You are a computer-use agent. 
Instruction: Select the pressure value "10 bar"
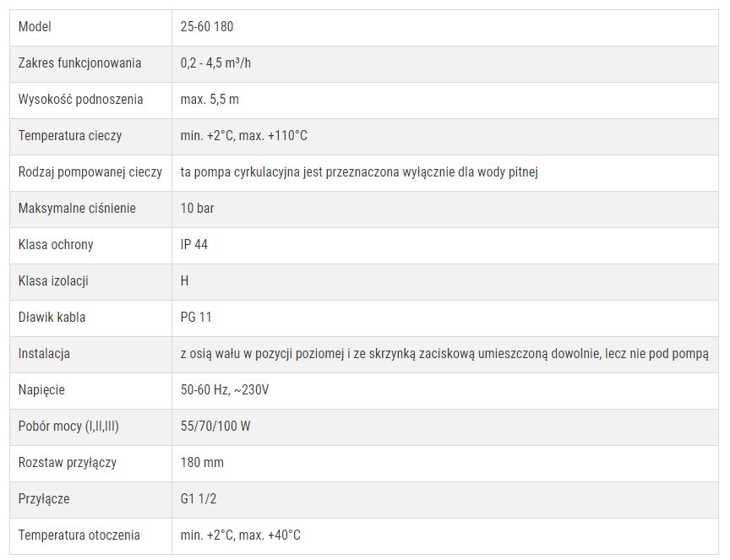[x=197, y=209]
